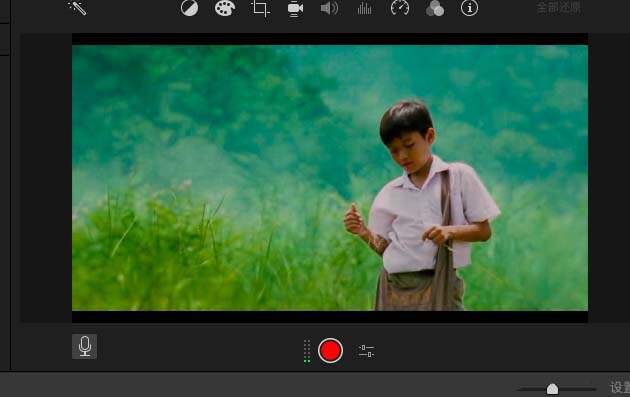
Task: Open the noise reduction equalizer tool
Action: (x=364, y=8)
